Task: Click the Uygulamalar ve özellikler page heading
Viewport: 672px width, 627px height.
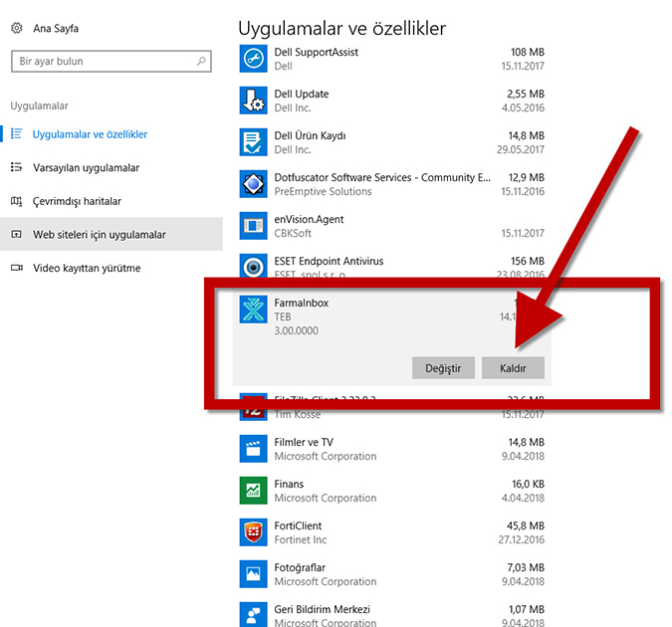Action: click(x=342, y=29)
